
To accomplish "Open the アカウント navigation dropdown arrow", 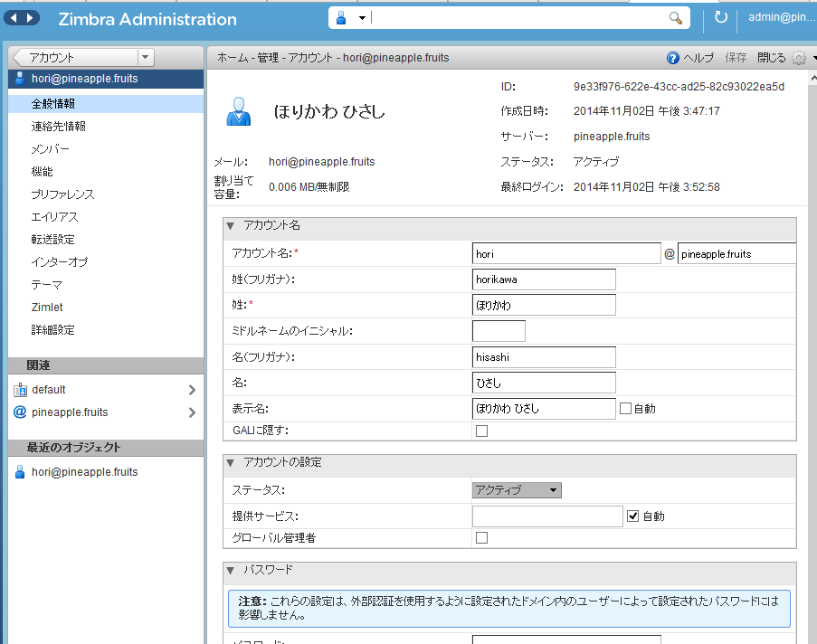I will click(146, 57).
